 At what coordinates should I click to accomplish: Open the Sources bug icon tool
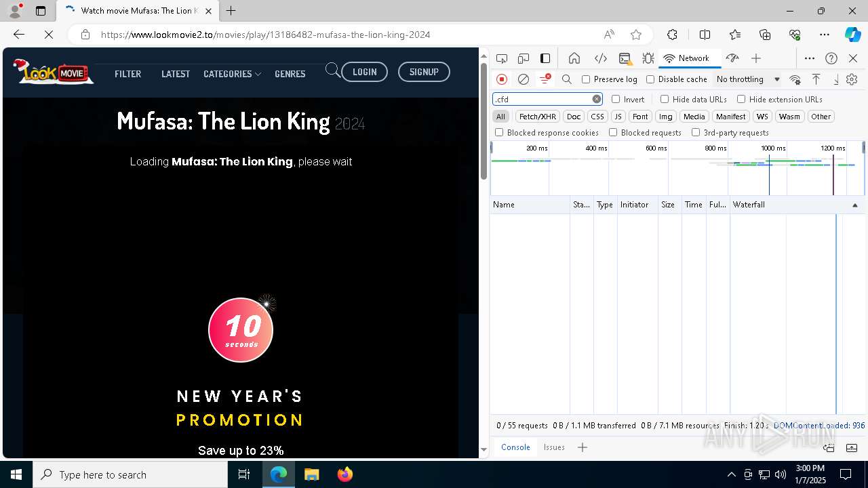tap(648, 58)
